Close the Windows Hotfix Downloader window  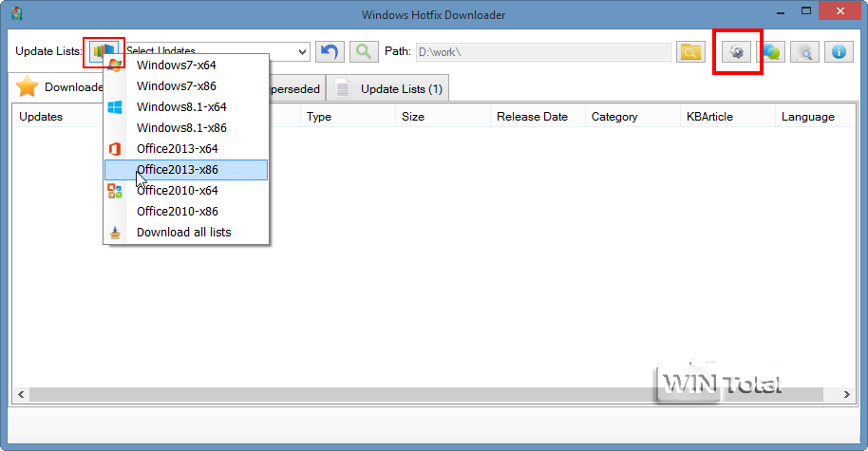[840, 11]
